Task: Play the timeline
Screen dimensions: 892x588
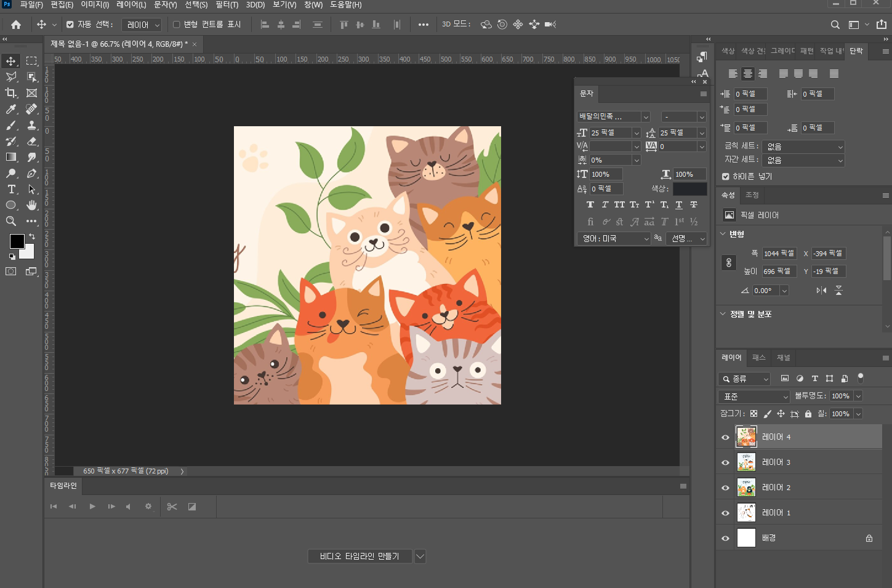Action: pyautogui.click(x=92, y=507)
